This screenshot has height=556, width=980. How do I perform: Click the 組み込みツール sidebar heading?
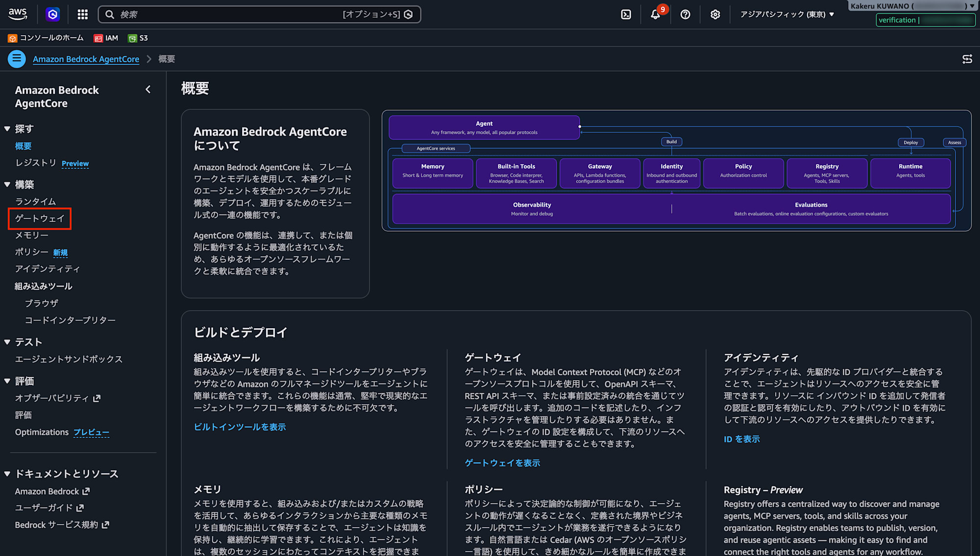(44, 286)
